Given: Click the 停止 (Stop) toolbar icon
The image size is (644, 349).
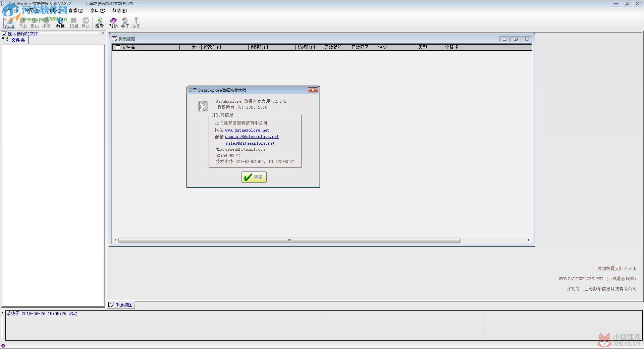Looking at the screenshot, I should pos(86,23).
